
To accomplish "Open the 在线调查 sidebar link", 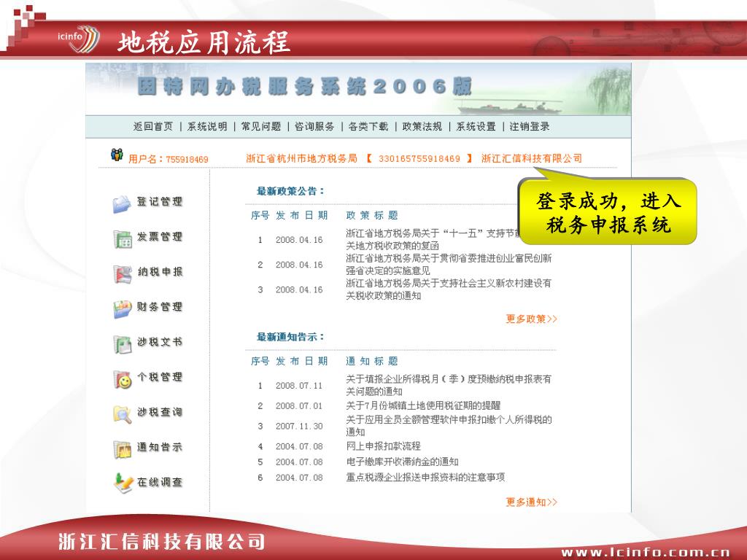I will point(160,482).
